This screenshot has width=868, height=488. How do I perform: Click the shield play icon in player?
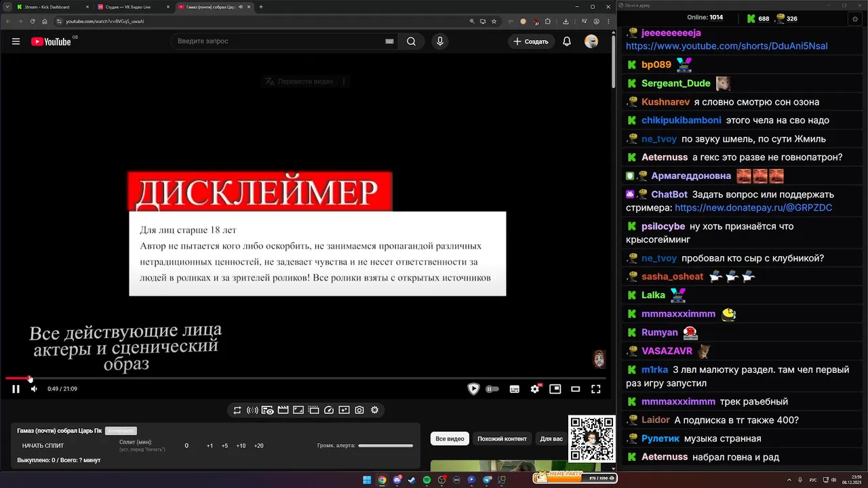pyautogui.click(x=473, y=389)
